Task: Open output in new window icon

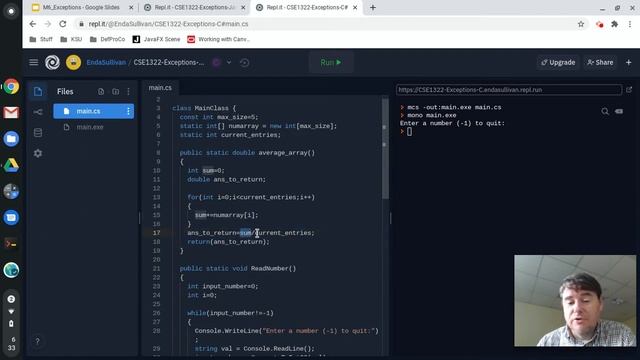Action: click(x=629, y=89)
